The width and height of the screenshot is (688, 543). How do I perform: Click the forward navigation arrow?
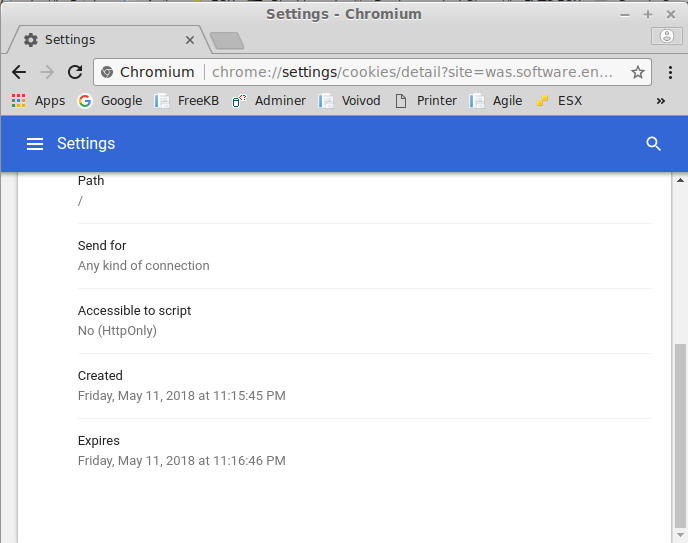(x=47, y=72)
